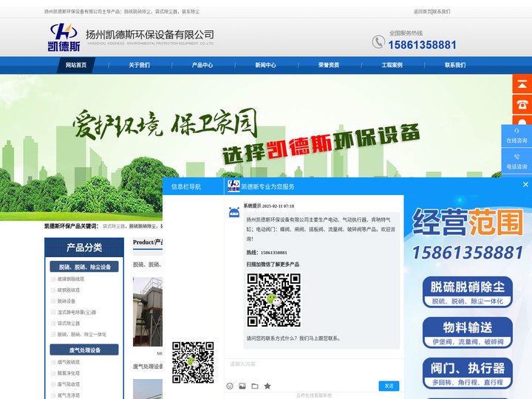The width and height of the screenshot is (532, 399).
Task: Click the 凯德斯 company logo in the header
Action: coord(64,38)
